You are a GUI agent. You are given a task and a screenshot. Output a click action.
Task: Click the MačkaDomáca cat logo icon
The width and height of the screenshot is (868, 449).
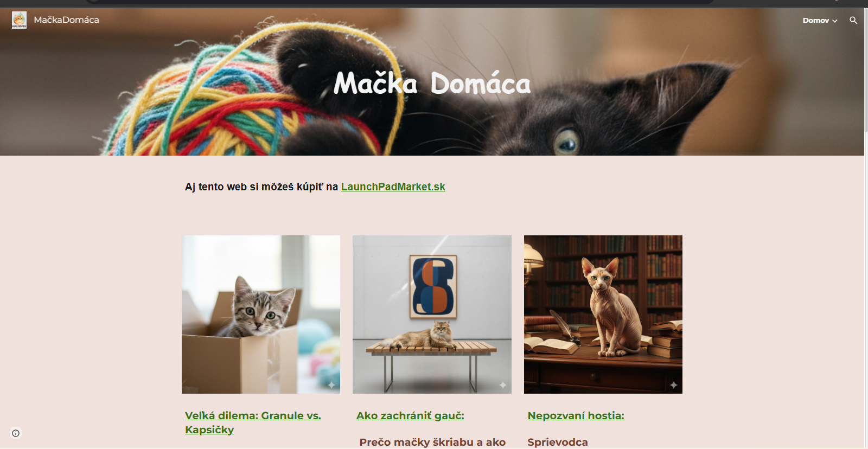pos(19,20)
